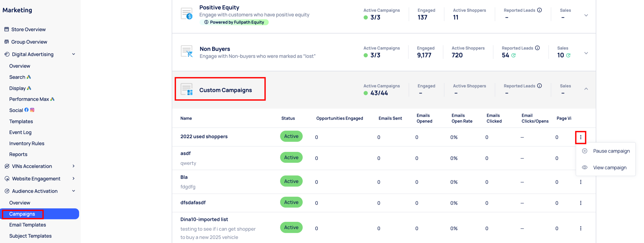Click the Active status badge for asdf campaign
Image resolution: width=644 pixels, height=243 pixels.
pos(291,158)
